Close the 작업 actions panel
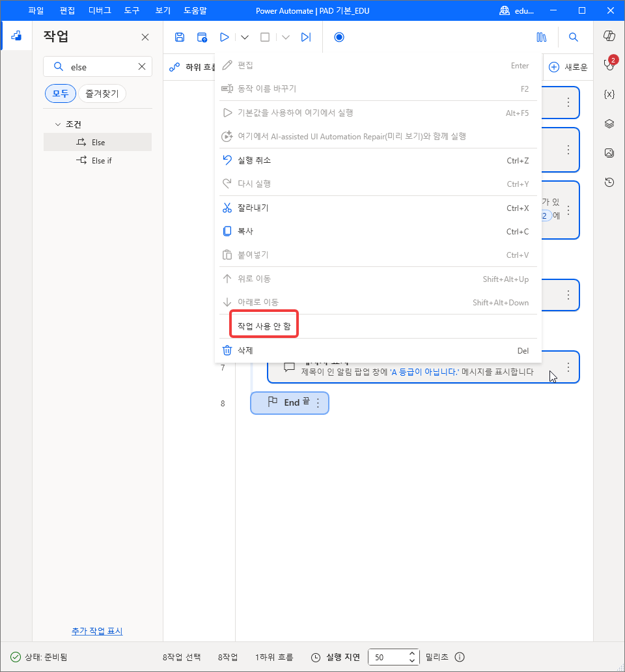Image resolution: width=625 pixels, height=672 pixels. [x=145, y=37]
